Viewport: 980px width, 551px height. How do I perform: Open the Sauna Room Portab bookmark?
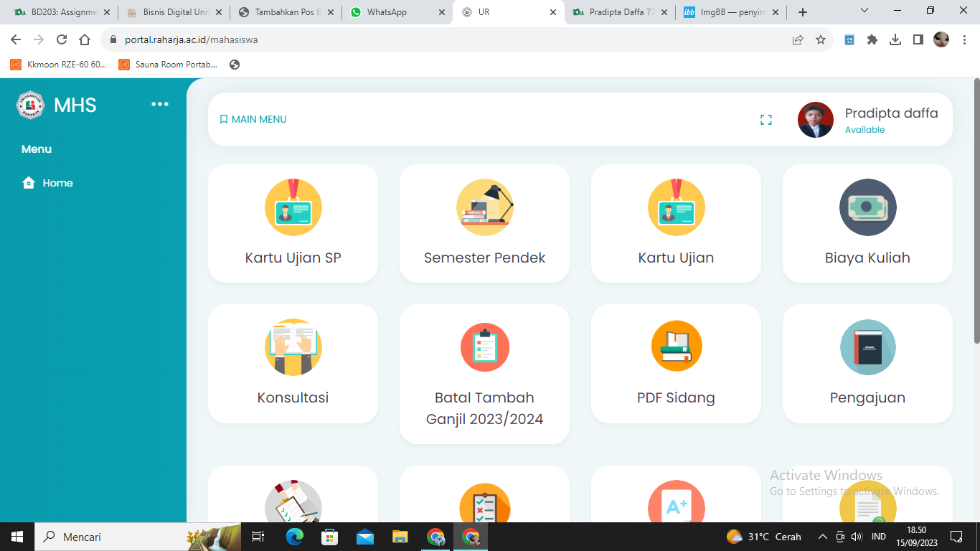(169, 65)
